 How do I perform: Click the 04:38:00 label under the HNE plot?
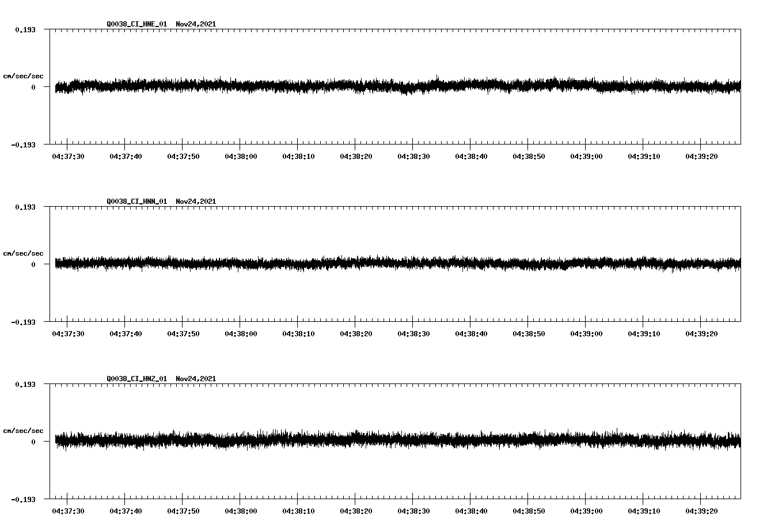(241, 157)
